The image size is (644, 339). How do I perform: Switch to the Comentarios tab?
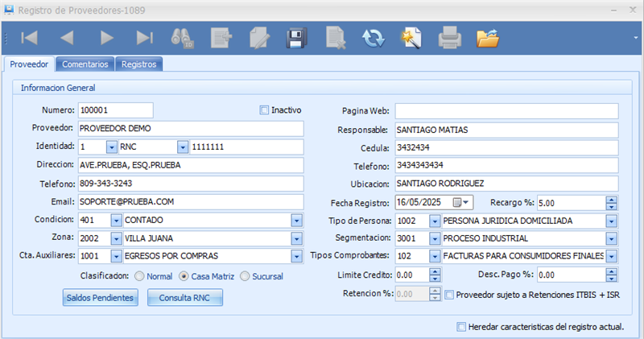pos(85,64)
